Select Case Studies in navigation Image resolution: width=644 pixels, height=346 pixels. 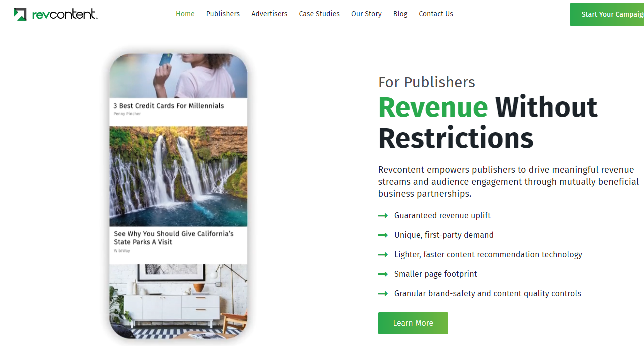pos(319,14)
